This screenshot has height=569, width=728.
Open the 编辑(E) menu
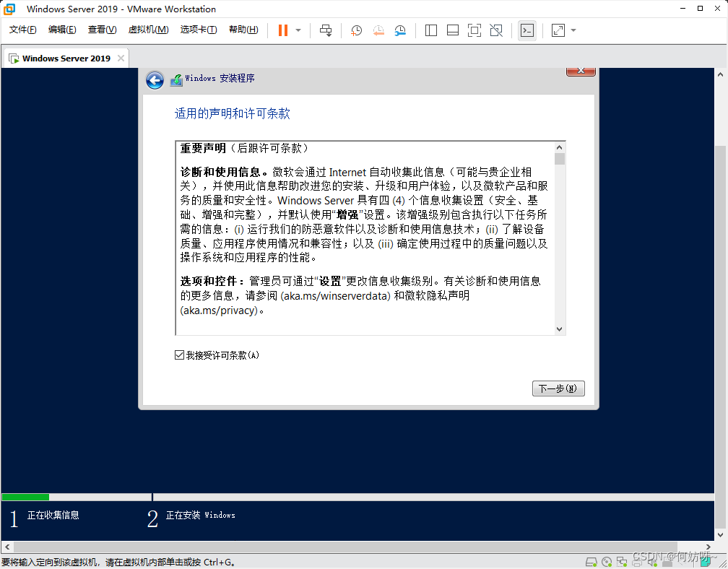click(62, 30)
